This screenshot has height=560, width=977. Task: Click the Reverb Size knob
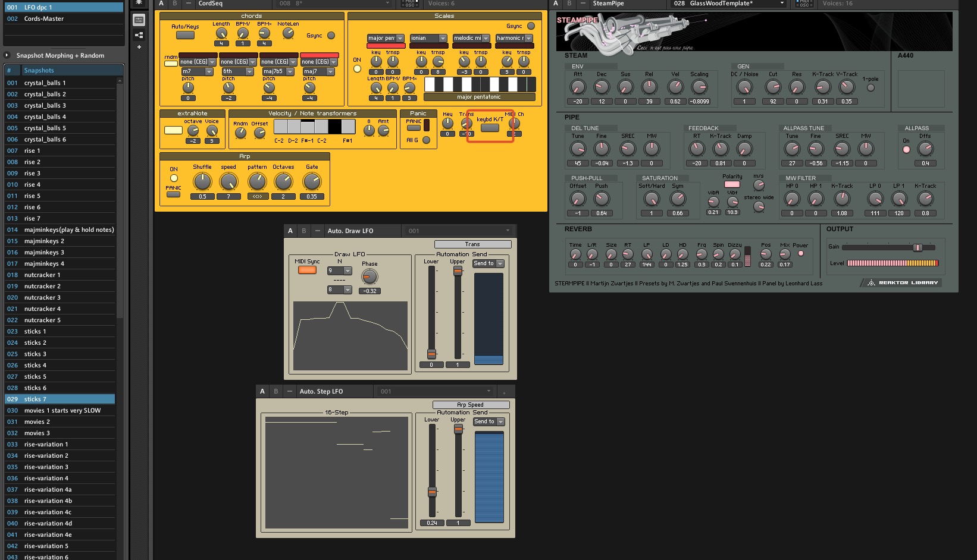(x=611, y=254)
